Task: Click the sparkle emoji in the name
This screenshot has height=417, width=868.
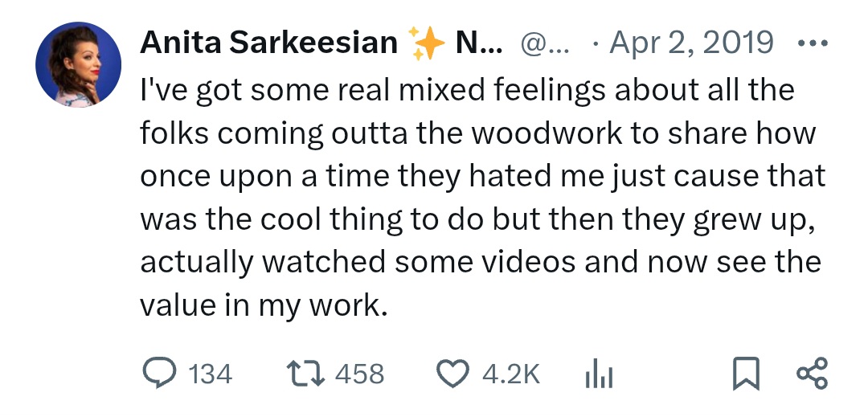Action: click(x=426, y=43)
